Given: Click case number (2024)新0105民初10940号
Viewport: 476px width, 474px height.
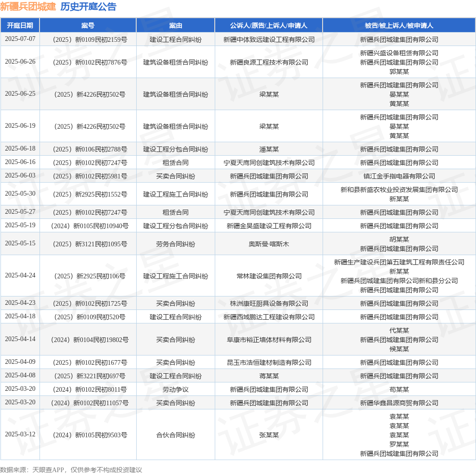Looking at the screenshot, I should [88, 226].
